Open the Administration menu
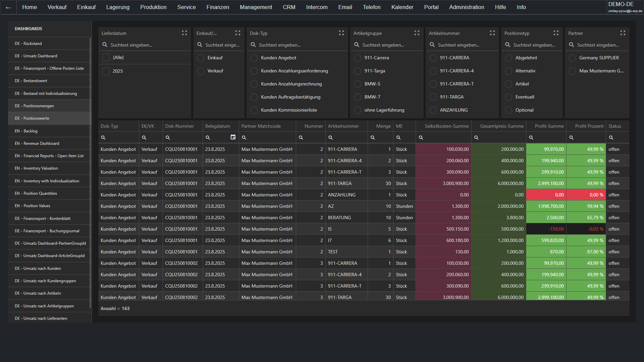The height and width of the screenshot is (362, 644). pyautogui.click(x=467, y=7)
